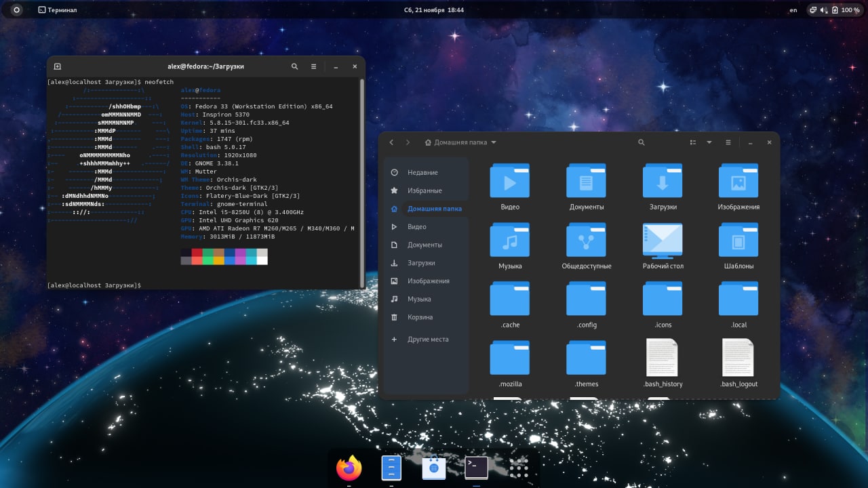
Task: Open the Files app in dock
Action: (x=391, y=468)
